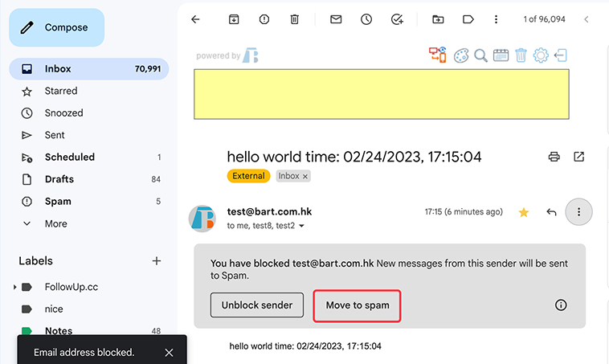Click sender name test@bart.com.hk
This screenshot has width=609, height=364.
269,211
